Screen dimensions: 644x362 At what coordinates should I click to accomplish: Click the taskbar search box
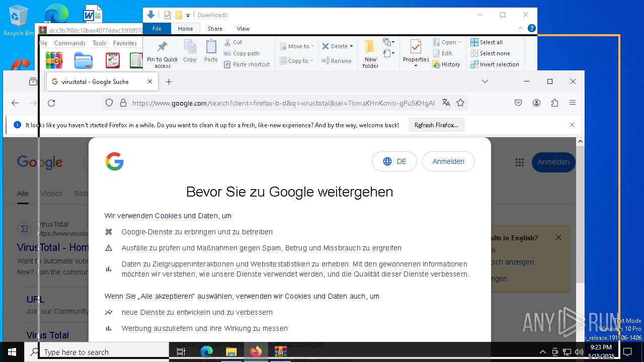pyautogui.click(x=97, y=352)
